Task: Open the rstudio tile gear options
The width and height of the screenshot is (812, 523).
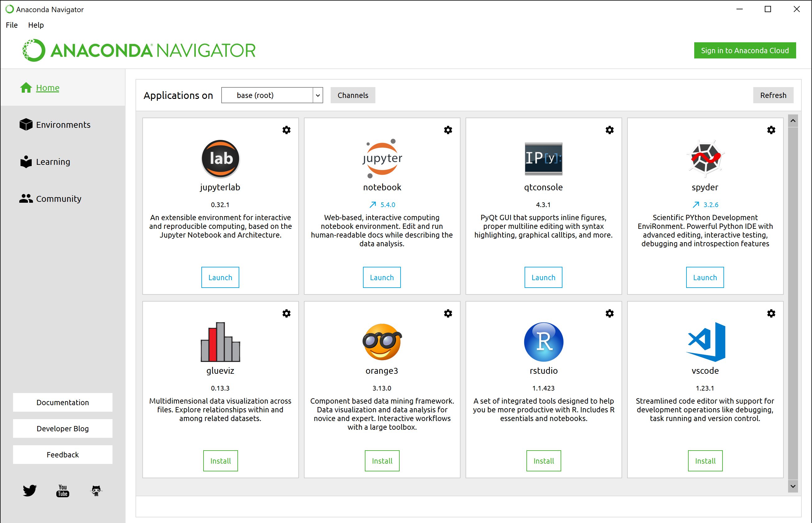Action: coord(609,313)
